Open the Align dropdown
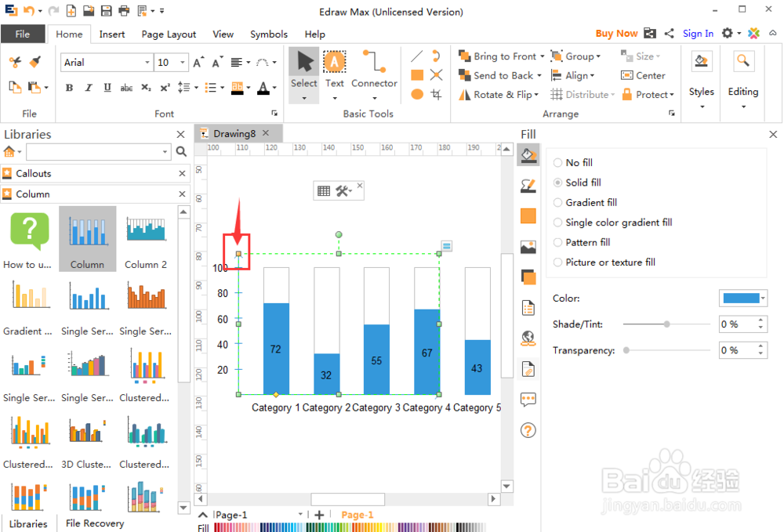The width and height of the screenshot is (784, 532). [572, 75]
